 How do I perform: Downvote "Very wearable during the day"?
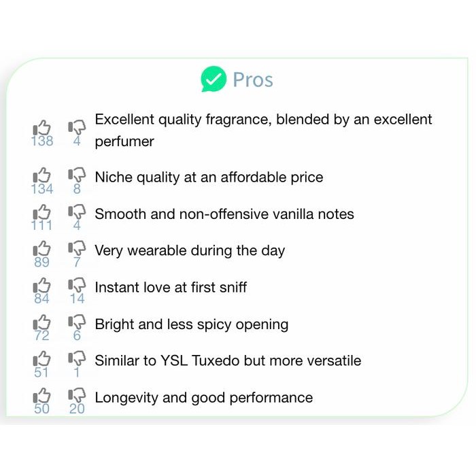coord(77,250)
